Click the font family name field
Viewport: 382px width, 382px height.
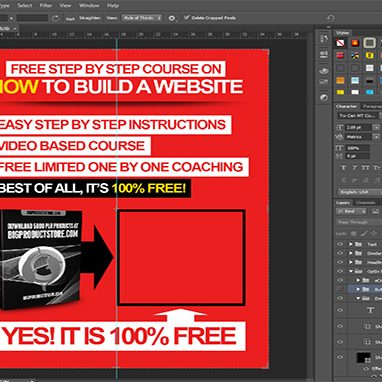point(359,115)
